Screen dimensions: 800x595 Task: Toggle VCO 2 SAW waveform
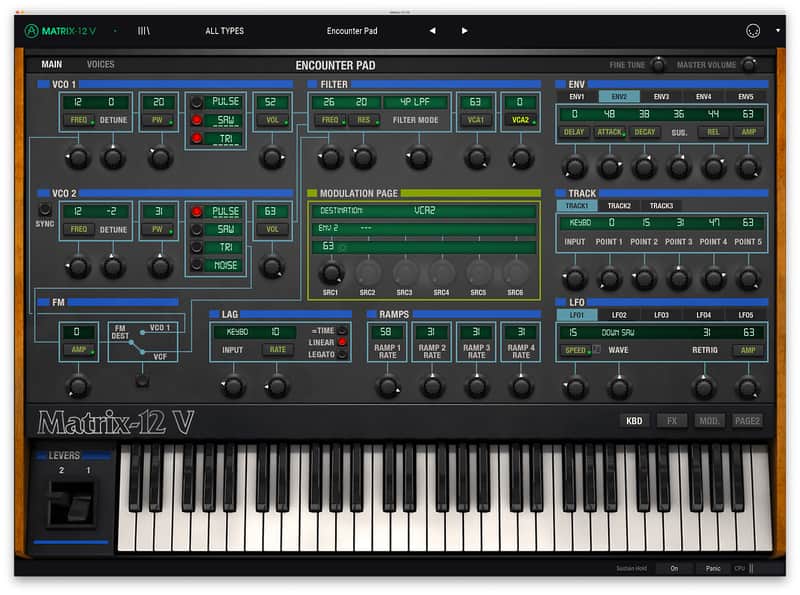click(x=196, y=230)
